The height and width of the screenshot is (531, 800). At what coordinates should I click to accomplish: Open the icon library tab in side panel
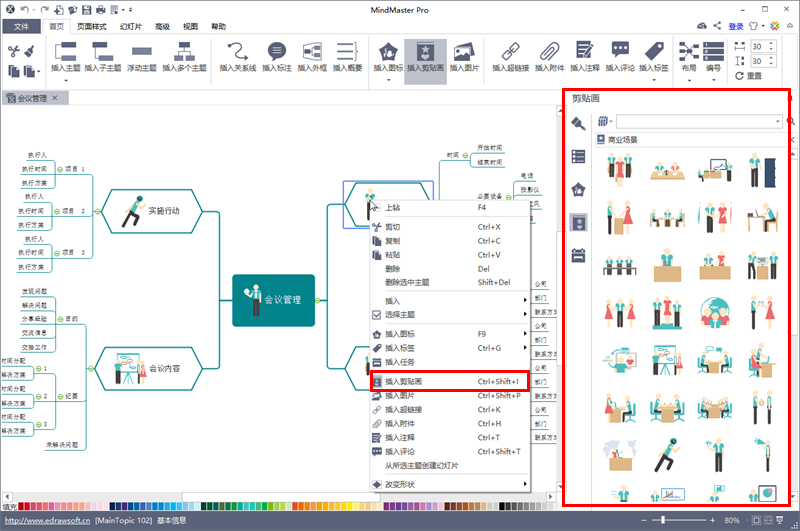click(578, 190)
